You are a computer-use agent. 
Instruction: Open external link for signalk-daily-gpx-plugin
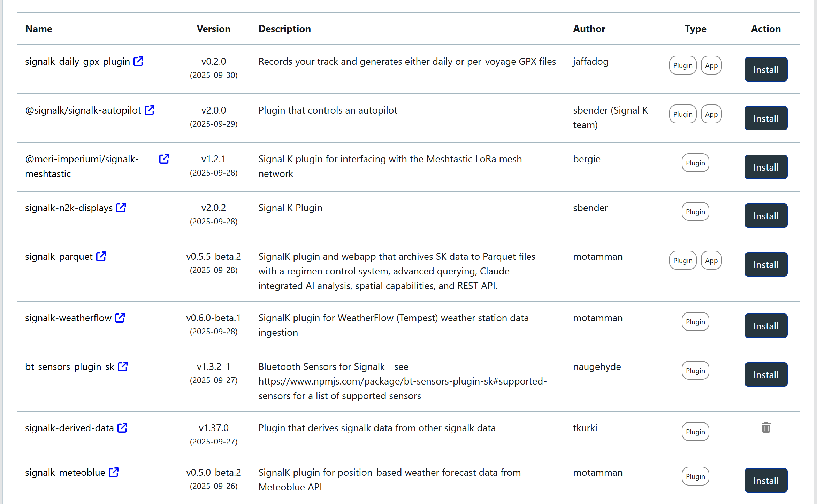click(x=138, y=61)
